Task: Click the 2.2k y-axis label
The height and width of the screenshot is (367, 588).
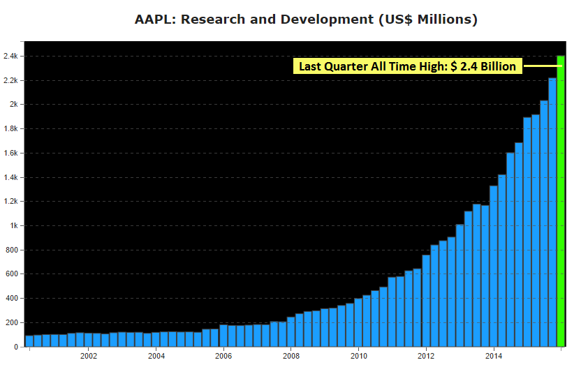Action: pyautogui.click(x=10, y=80)
